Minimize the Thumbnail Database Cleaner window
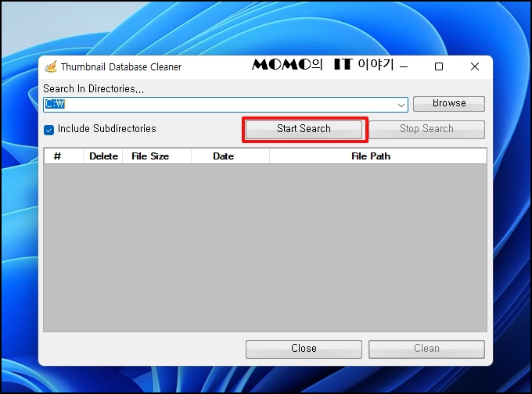532x394 pixels. pos(404,66)
